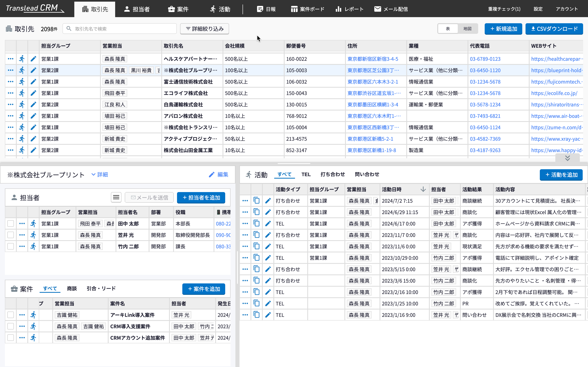Click the edit pencil on the 2023/1/16 TEL activity
The image size is (588, 367).
pyautogui.click(x=268, y=315)
